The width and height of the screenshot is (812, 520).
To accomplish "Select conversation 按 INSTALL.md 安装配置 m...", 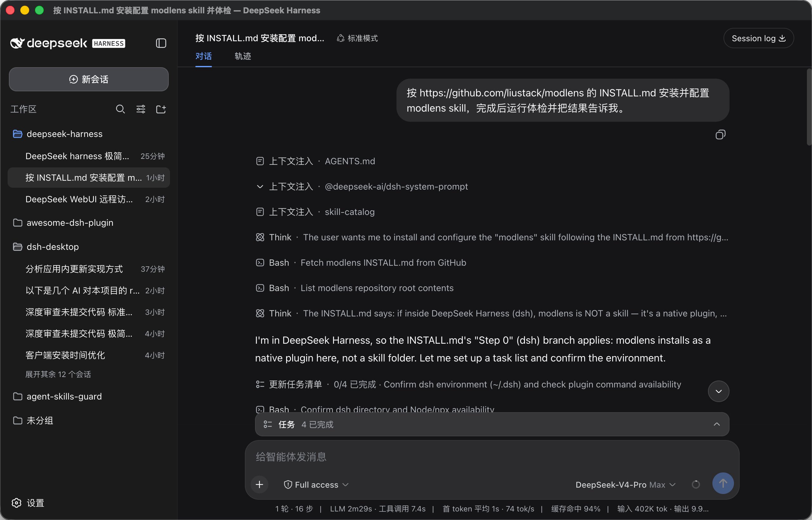I will click(x=88, y=178).
